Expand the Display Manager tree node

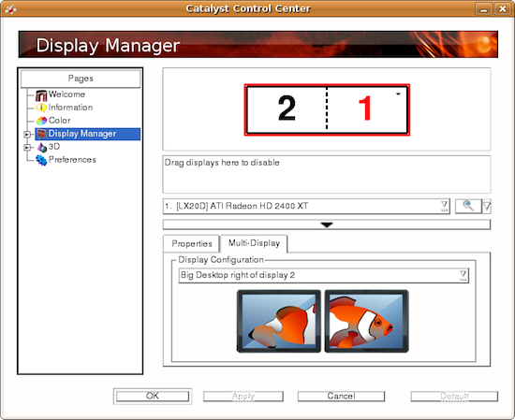(x=27, y=134)
